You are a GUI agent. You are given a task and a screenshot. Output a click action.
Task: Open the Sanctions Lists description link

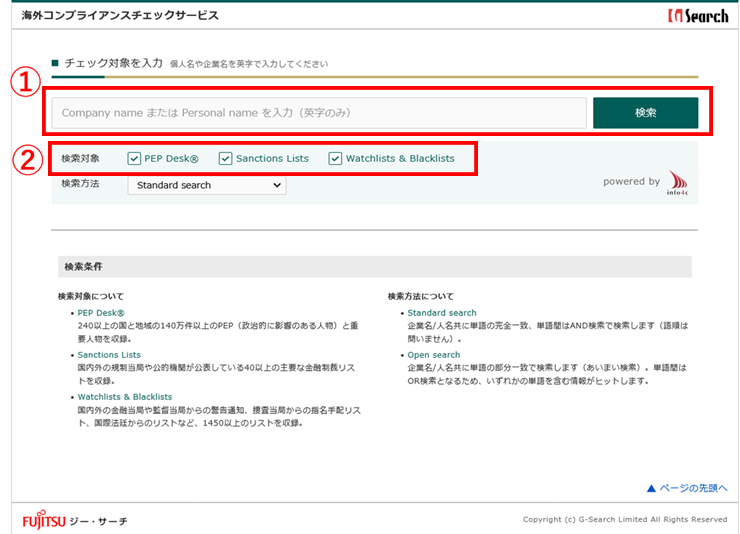tap(109, 355)
